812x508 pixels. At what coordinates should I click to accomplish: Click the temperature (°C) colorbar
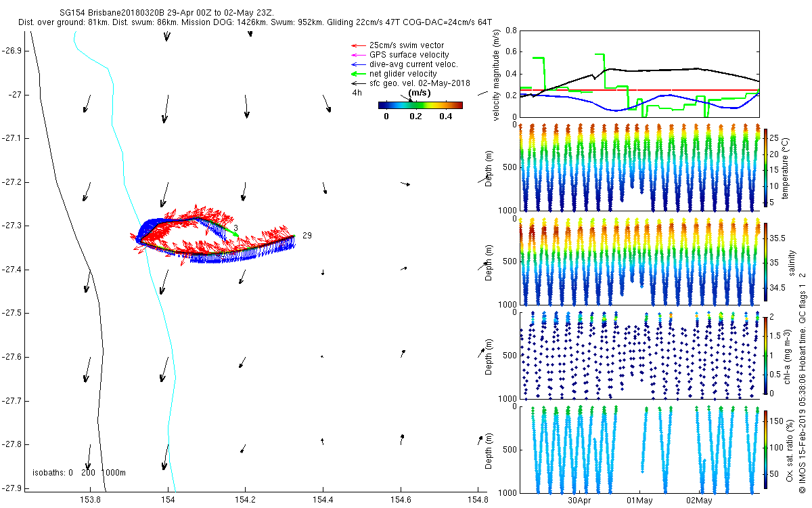(766, 167)
